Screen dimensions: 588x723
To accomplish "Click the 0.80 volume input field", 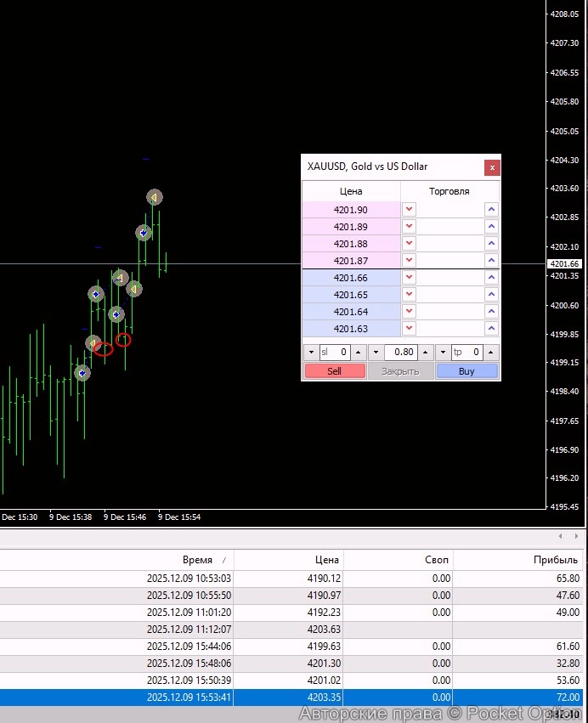I will pos(400,352).
